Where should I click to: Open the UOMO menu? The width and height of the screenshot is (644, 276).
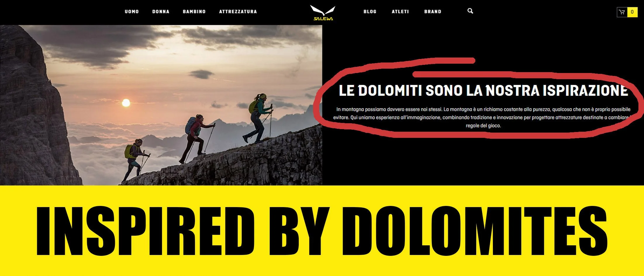point(132,12)
